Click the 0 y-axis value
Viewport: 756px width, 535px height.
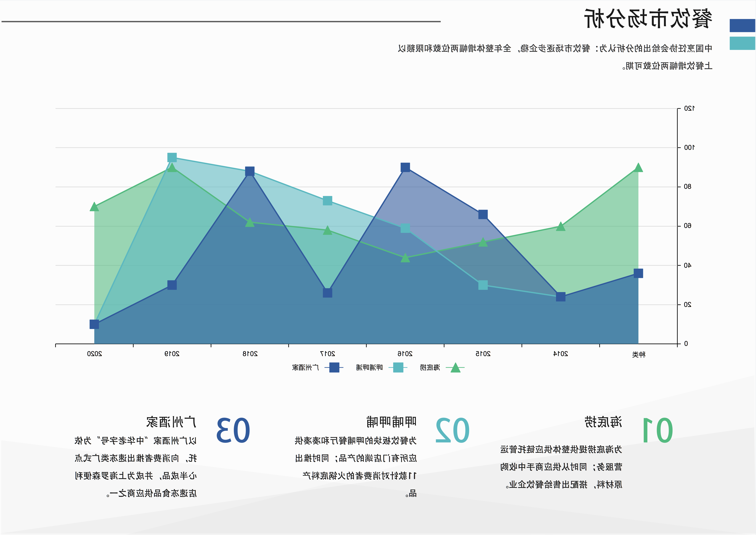coord(686,344)
